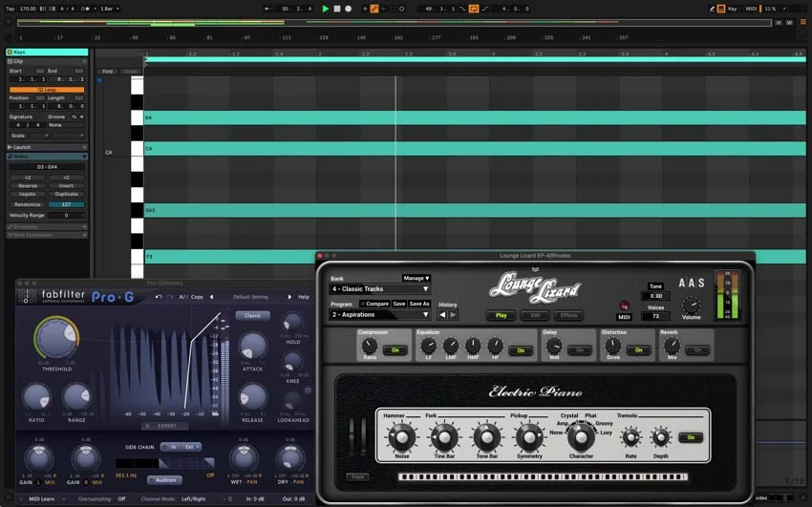Image resolution: width=812 pixels, height=507 pixels.
Task: Click the Lounge Lizard Volume knob
Action: coord(692,305)
